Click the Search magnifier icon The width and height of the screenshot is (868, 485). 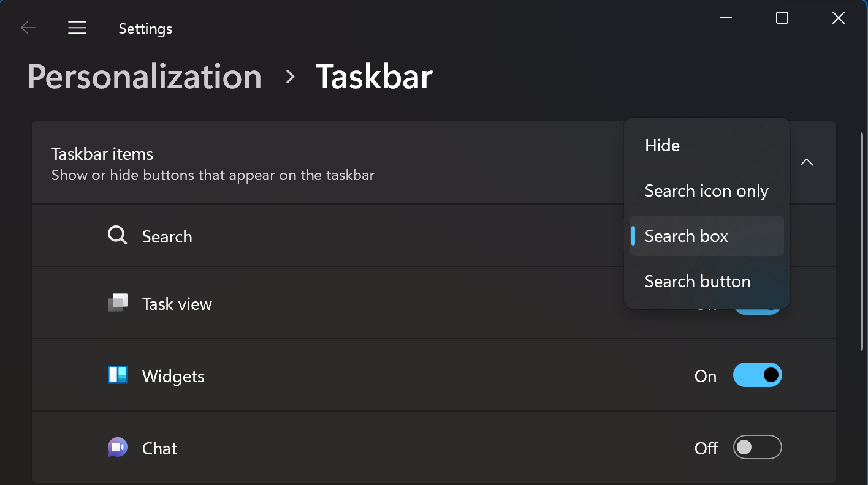coord(117,236)
